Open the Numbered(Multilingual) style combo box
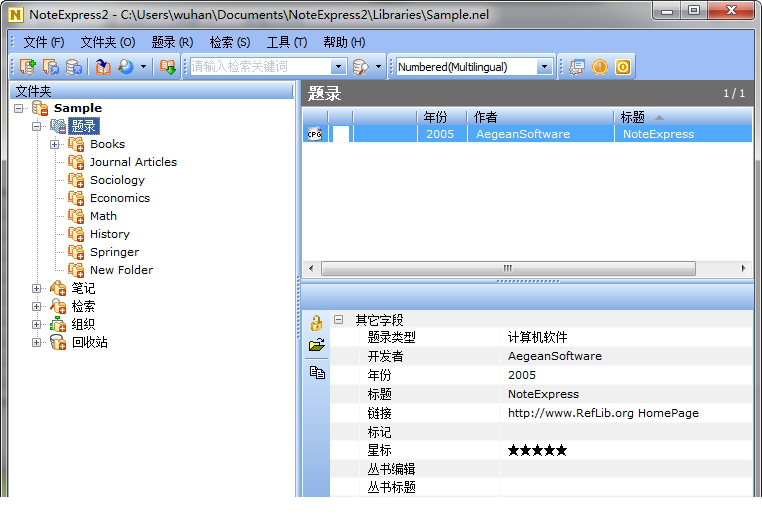The height and width of the screenshot is (516, 762). pyautogui.click(x=544, y=67)
